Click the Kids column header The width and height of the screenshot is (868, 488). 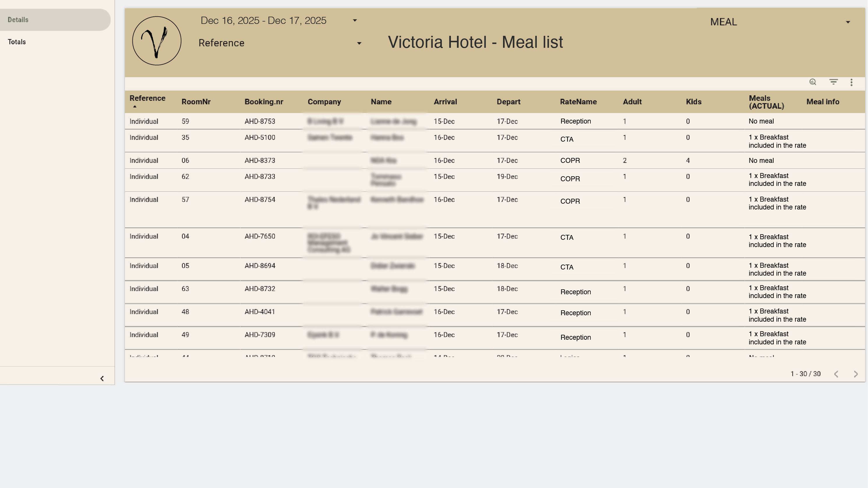(x=694, y=102)
